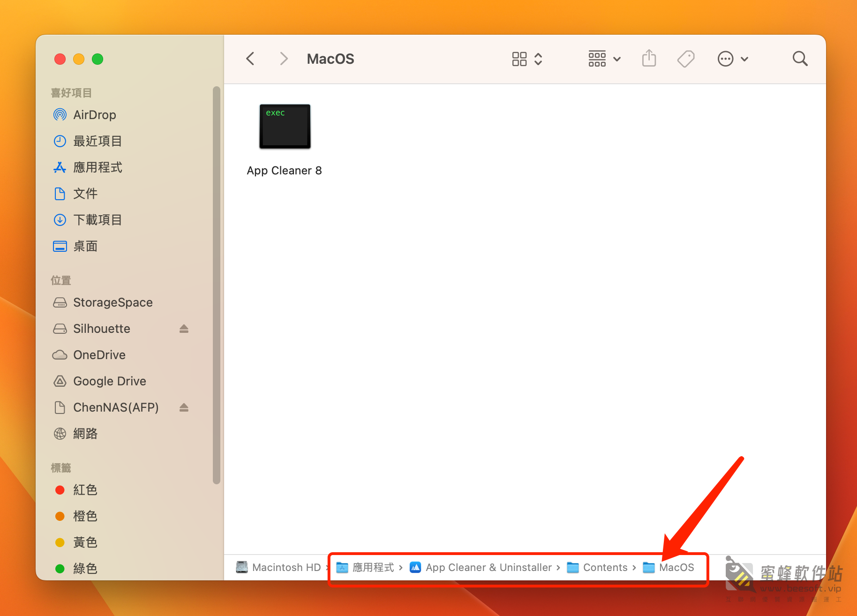Go back with the left chevron button
Viewport: 857px width, 616px height.
click(x=250, y=59)
